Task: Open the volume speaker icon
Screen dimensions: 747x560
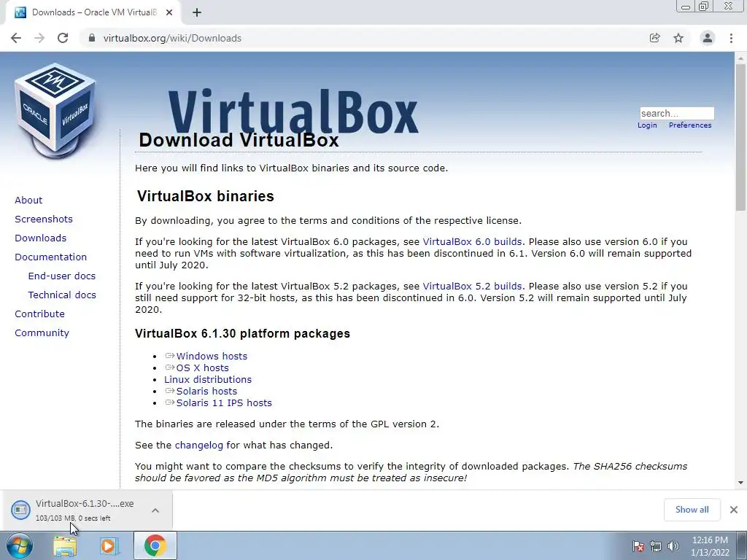Action: pos(673,546)
